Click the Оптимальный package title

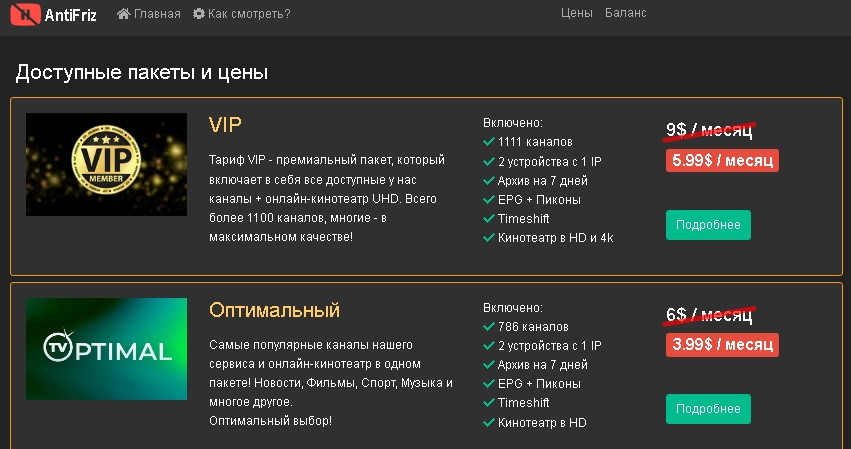point(275,310)
